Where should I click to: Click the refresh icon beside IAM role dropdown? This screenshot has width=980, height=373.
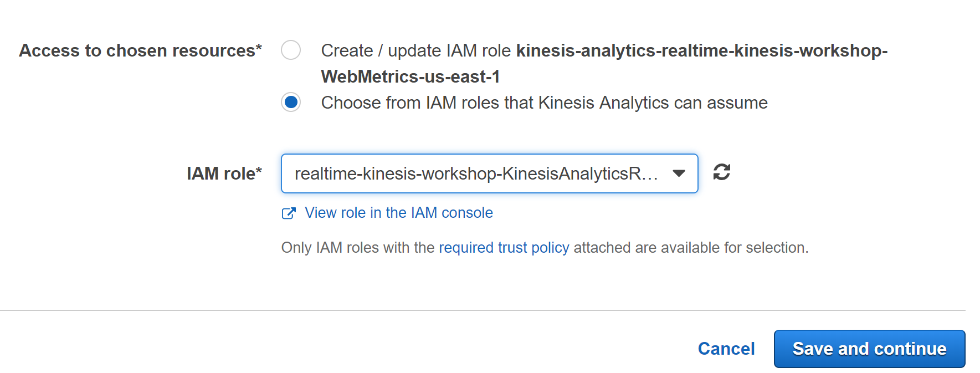pos(721,172)
